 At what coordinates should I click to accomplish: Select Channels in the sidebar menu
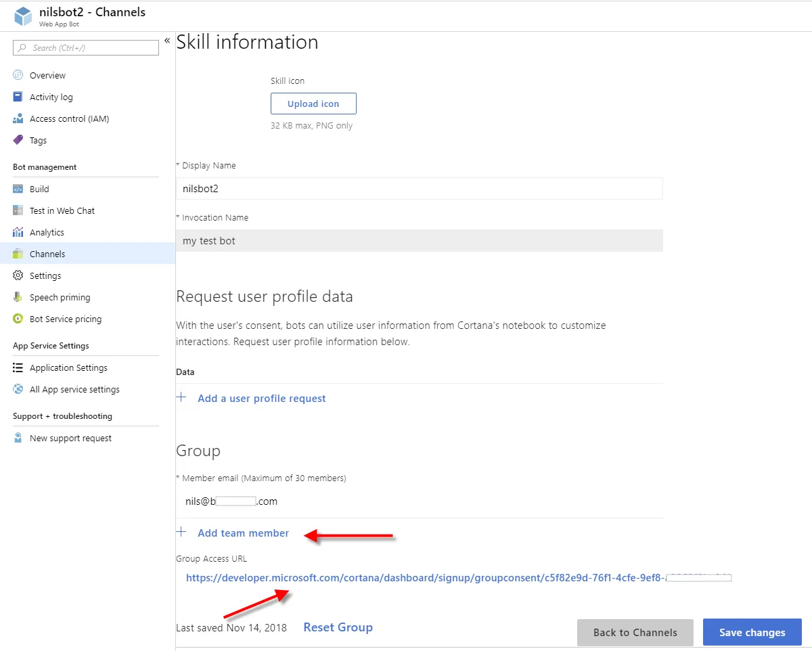(x=47, y=254)
